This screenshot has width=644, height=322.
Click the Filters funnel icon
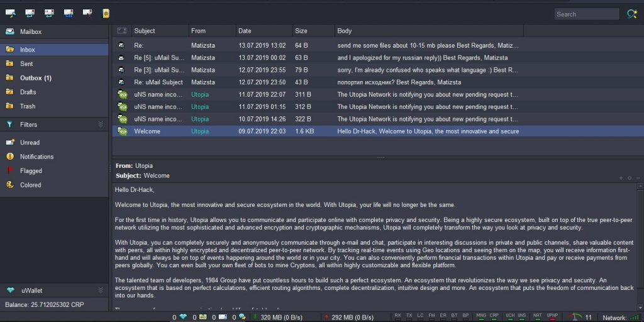[10, 125]
